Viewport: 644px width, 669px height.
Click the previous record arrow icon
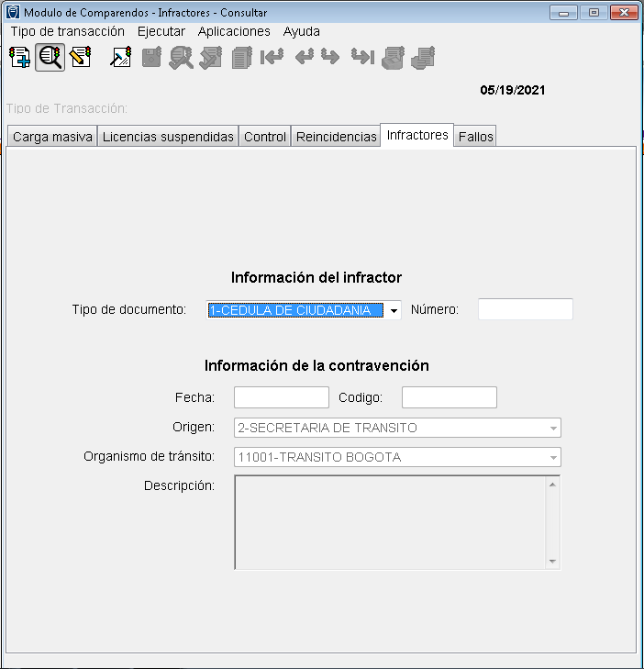[304, 57]
